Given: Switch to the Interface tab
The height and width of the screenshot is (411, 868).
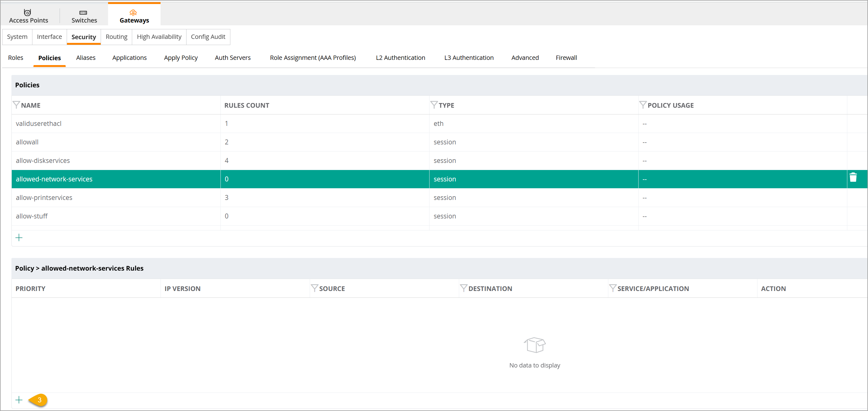Looking at the screenshot, I should coord(49,37).
